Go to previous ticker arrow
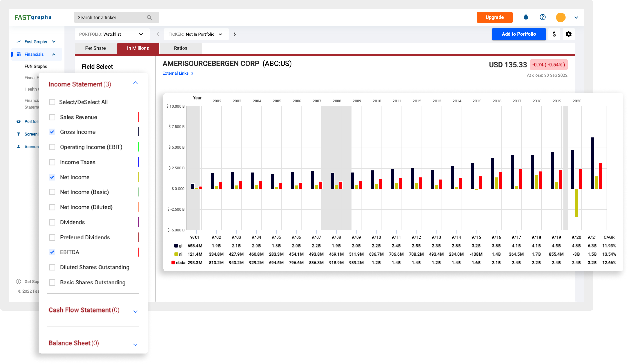Screen dimensions: 630x364 coord(158,34)
